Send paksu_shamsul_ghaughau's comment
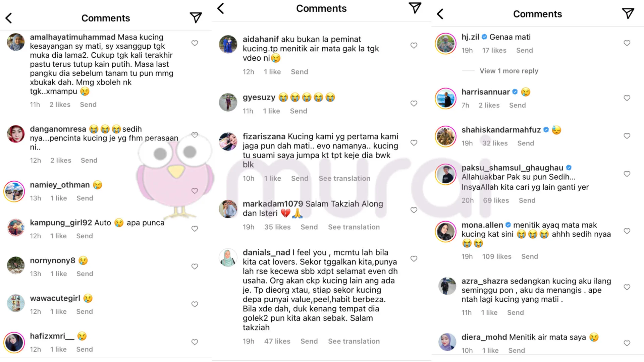Image resolution: width=644 pixels, height=362 pixels. pyautogui.click(x=527, y=200)
